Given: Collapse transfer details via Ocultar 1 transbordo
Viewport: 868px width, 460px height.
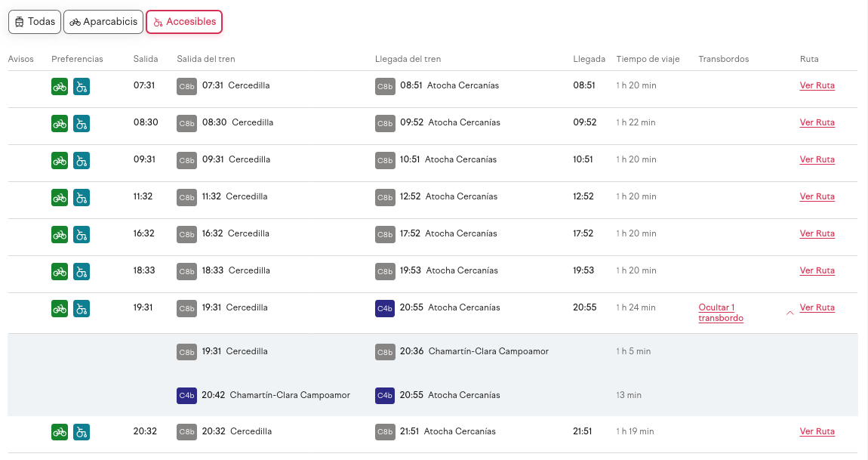Looking at the screenshot, I should [x=721, y=313].
